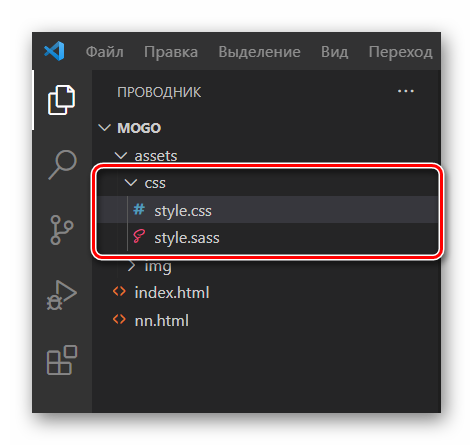Open the Search view magnifier icon
Viewport: 473px width, 445px height.
[63, 165]
